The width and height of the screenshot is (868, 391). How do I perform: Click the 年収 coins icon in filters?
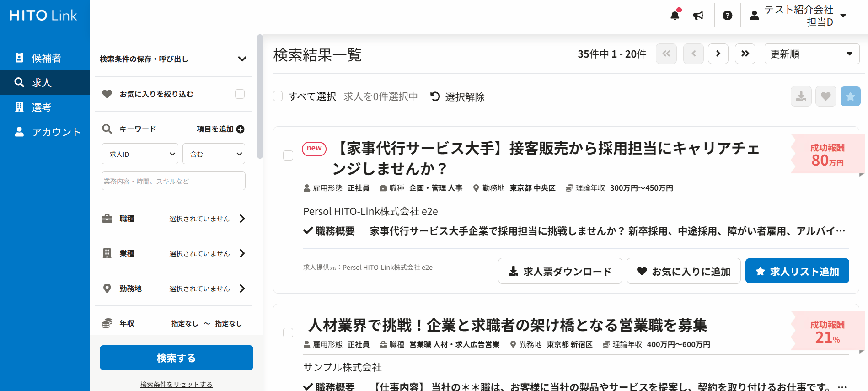[x=107, y=323]
